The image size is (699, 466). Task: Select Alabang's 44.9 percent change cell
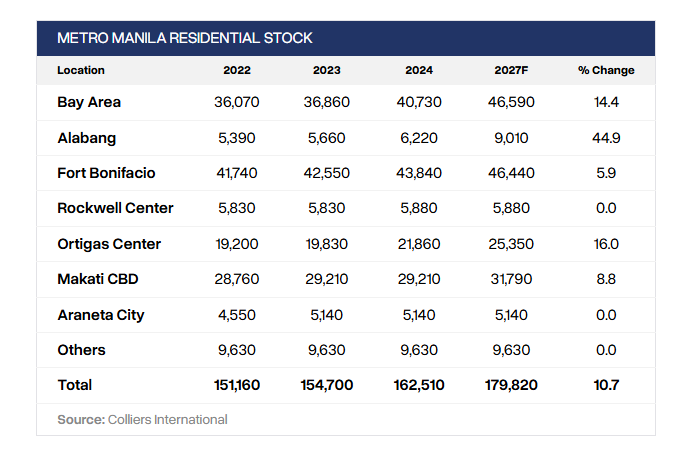(x=606, y=137)
